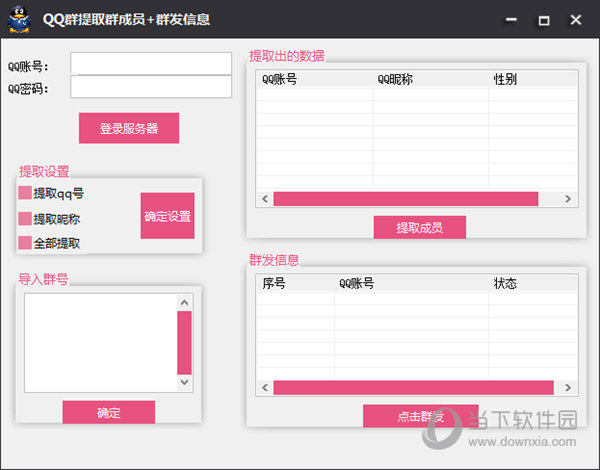The height and width of the screenshot is (470, 600).
Task: Click the 序号 column header
Action: (296, 284)
